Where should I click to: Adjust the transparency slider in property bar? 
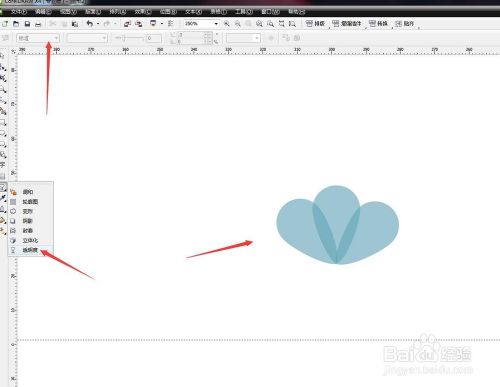(x=129, y=38)
